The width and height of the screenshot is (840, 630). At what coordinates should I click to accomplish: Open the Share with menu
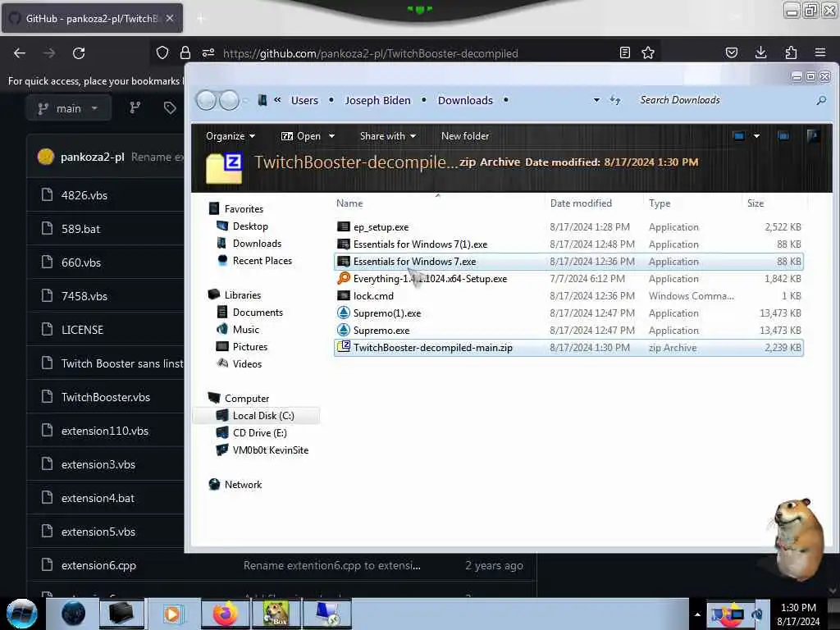click(x=388, y=136)
